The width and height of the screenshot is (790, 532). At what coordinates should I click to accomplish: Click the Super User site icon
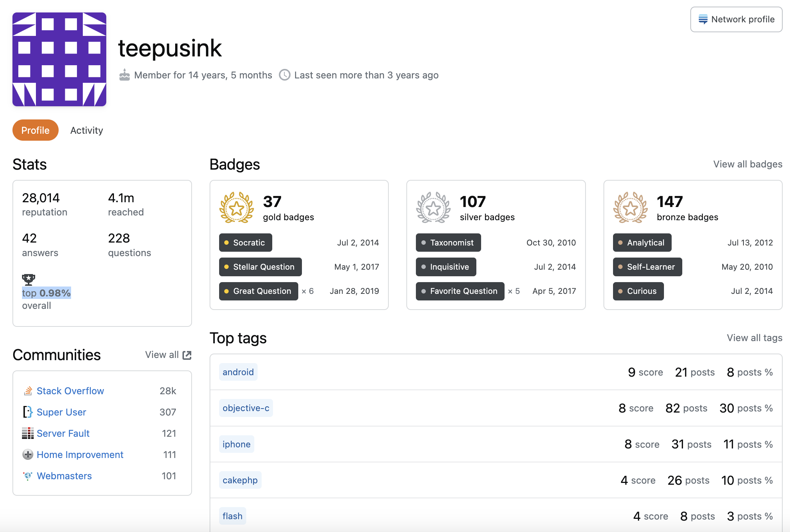(x=28, y=412)
